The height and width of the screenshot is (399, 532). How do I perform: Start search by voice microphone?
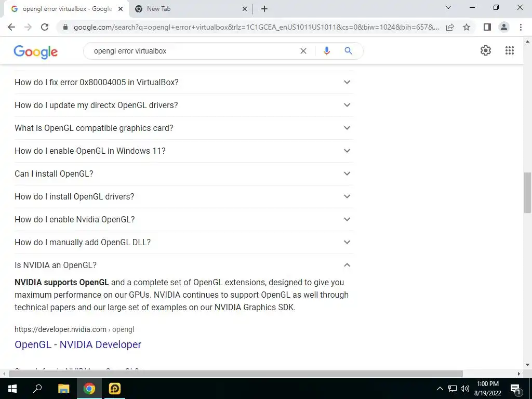click(x=327, y=51)
